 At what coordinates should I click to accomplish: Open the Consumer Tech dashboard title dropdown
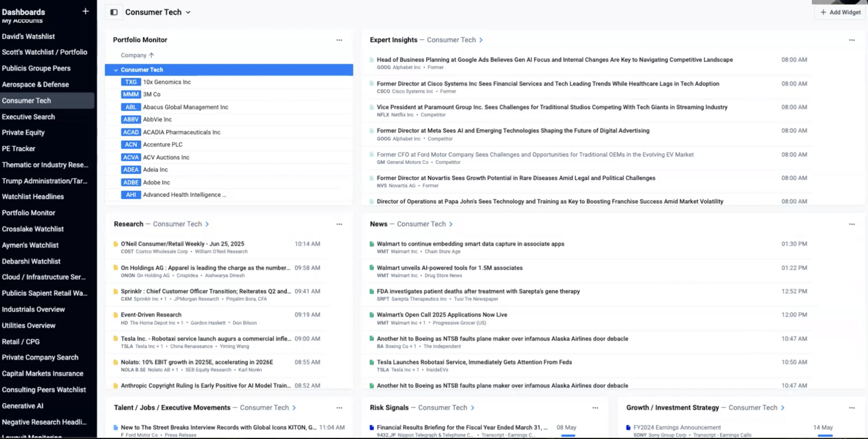click(x=188, y=12)
